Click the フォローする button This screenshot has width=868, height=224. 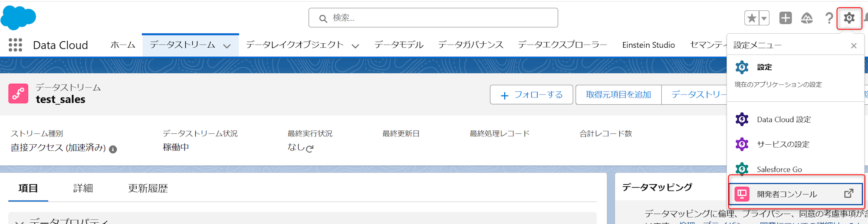pyautogui.click(x=532, y=94)
